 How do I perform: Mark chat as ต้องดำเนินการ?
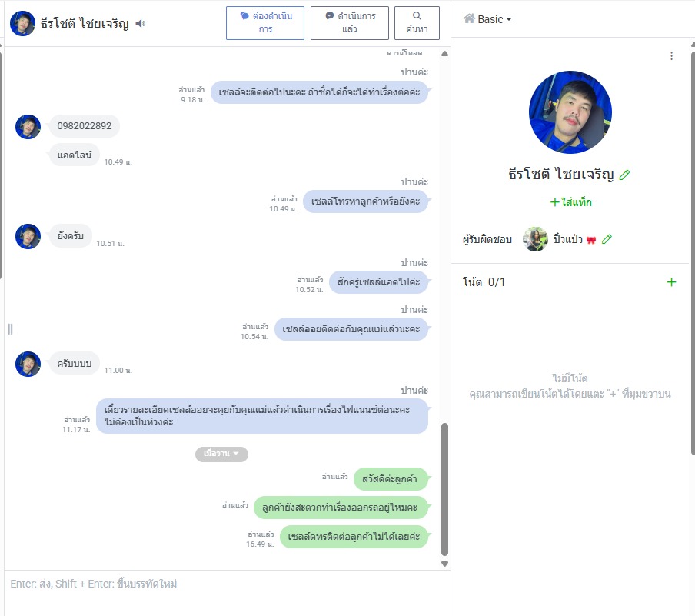coord(265,22)
